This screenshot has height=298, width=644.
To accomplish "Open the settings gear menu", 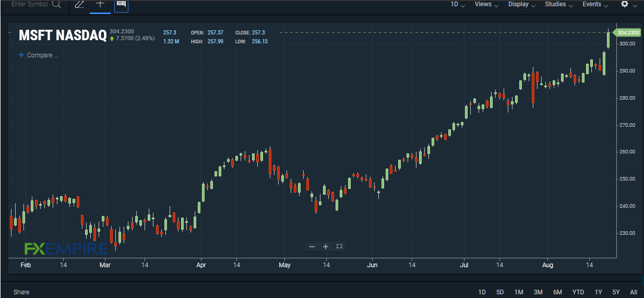I will tap(625, 4).
